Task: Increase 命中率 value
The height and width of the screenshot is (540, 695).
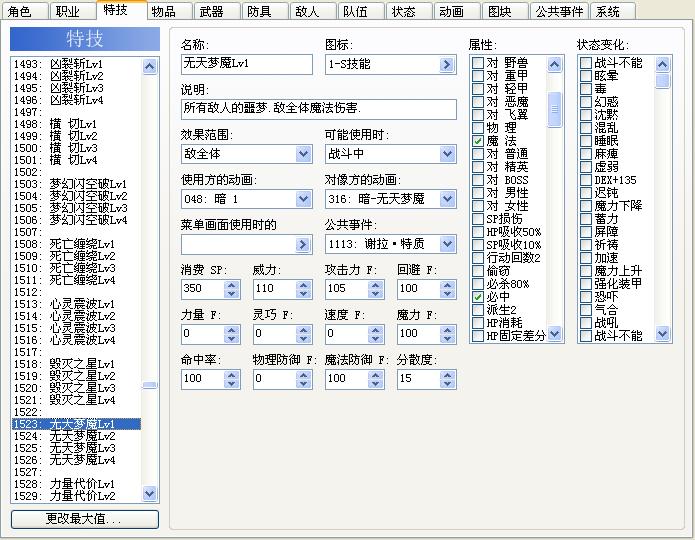Action: point(231,375)
